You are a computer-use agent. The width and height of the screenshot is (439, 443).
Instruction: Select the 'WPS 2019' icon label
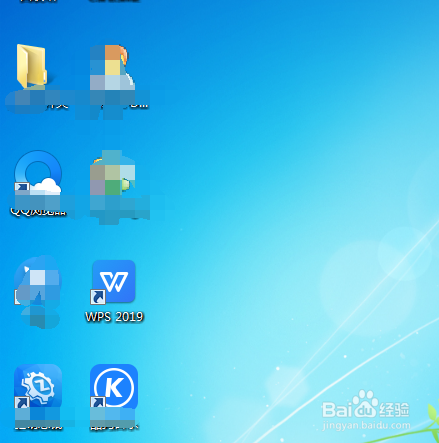click(x=114, y=317)
